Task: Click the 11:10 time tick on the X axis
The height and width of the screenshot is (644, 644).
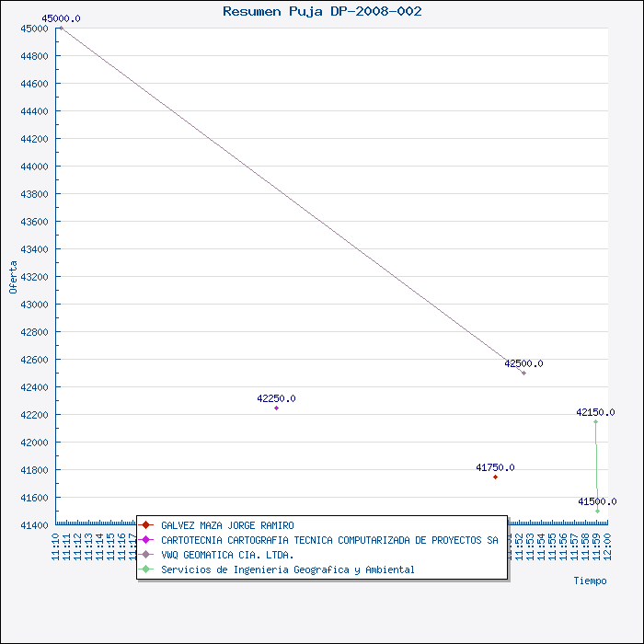Action: click(x=56, y=546)
